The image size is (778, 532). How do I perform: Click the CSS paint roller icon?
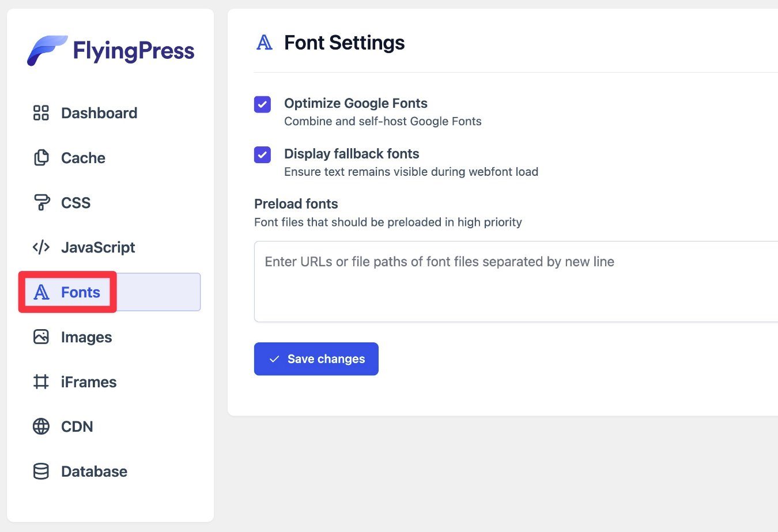coord(41,202)
